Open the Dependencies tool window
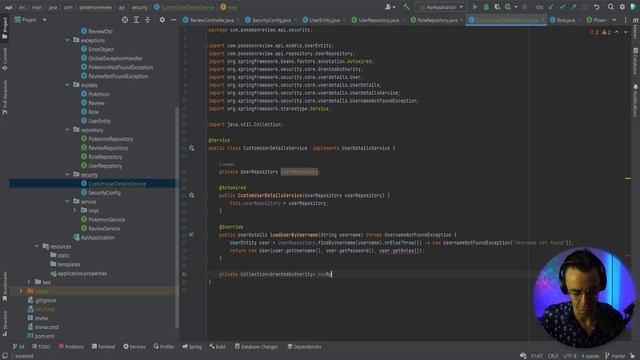This screenshot has width=640, height=360. click(x=304, y=347)
